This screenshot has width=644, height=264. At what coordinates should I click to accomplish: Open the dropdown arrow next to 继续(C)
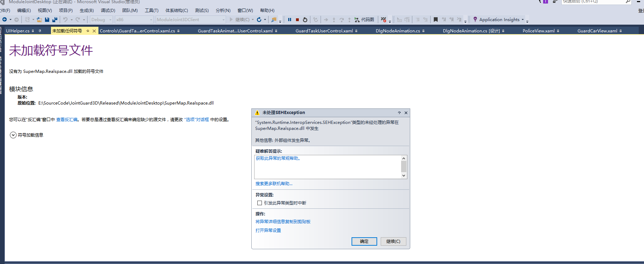coord(253,20)
